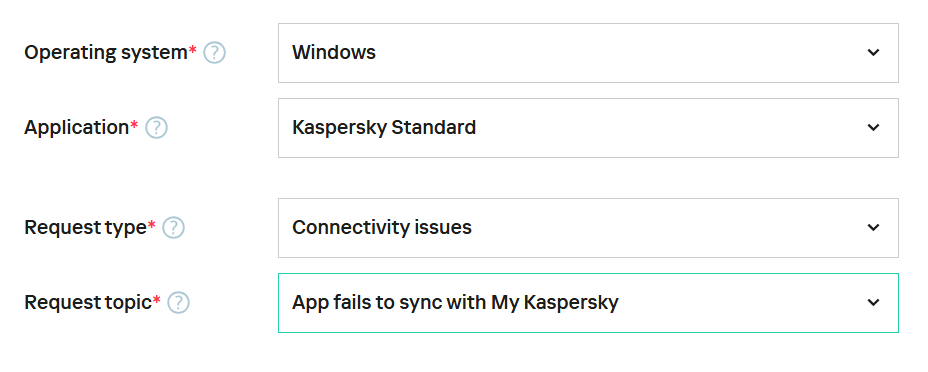
Task: Open the help tooltip icon next to Application
Action: (156, 128)
